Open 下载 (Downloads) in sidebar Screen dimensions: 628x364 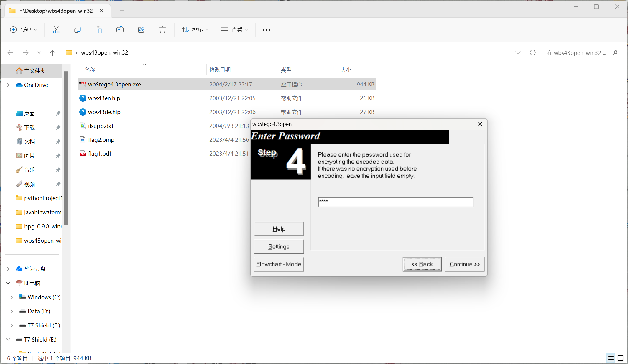click(x=29, y=128)
